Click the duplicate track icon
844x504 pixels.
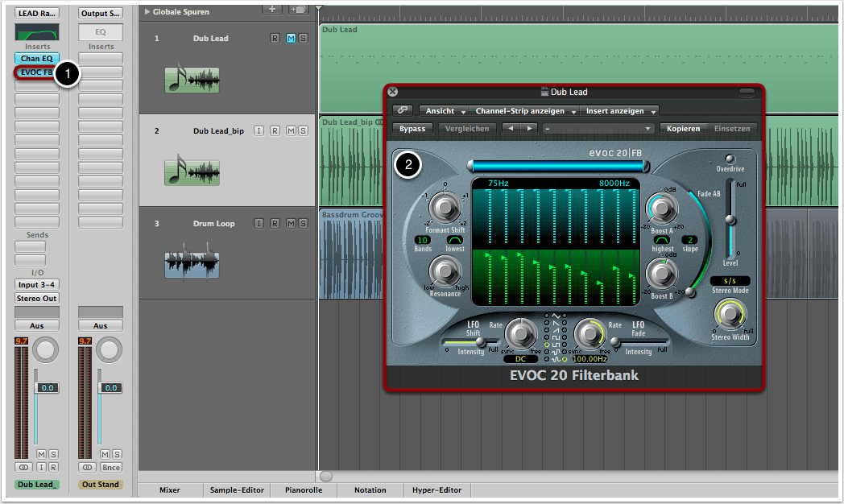[298, 9]
